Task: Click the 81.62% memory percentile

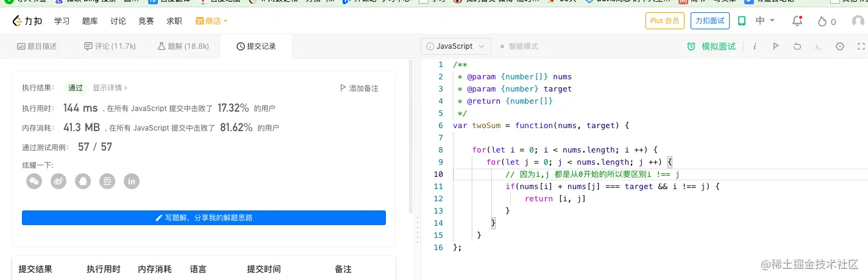Action: click(x=235, y=127)
